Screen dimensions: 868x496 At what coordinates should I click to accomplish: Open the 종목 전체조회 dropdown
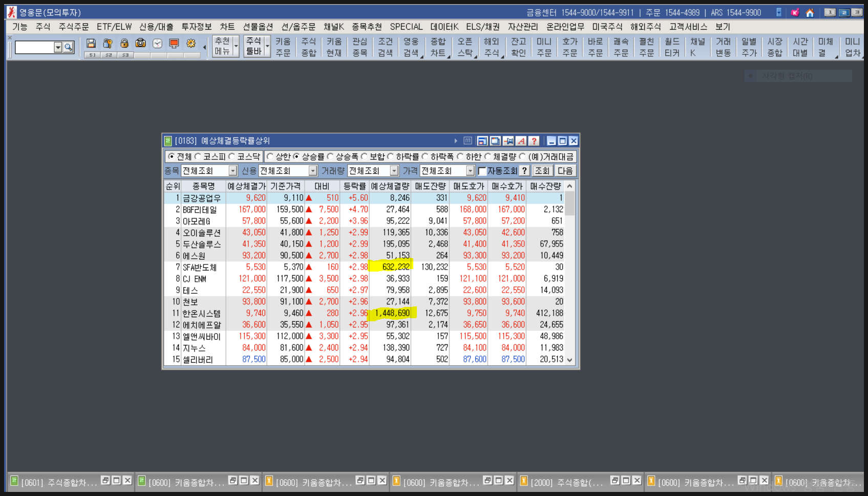click(x=233, y=171)
